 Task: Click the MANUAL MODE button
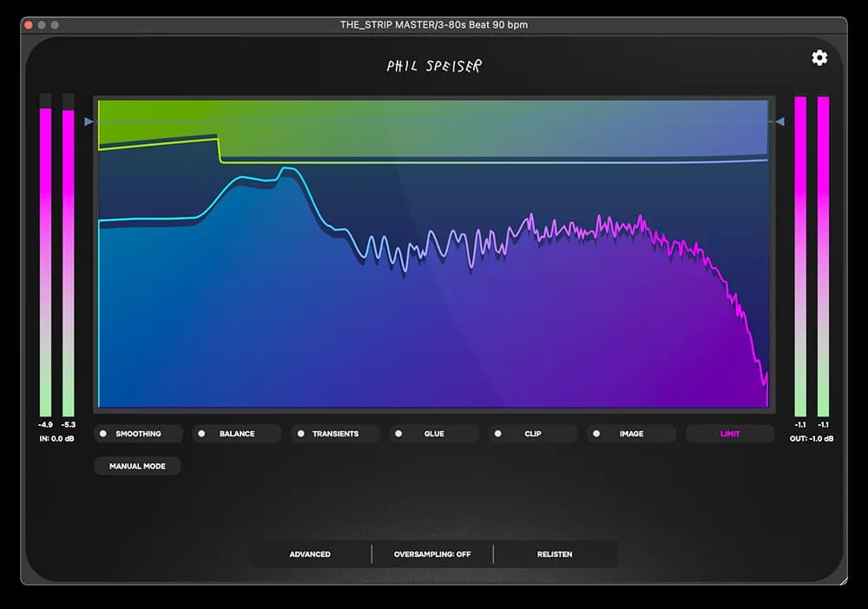137,466
